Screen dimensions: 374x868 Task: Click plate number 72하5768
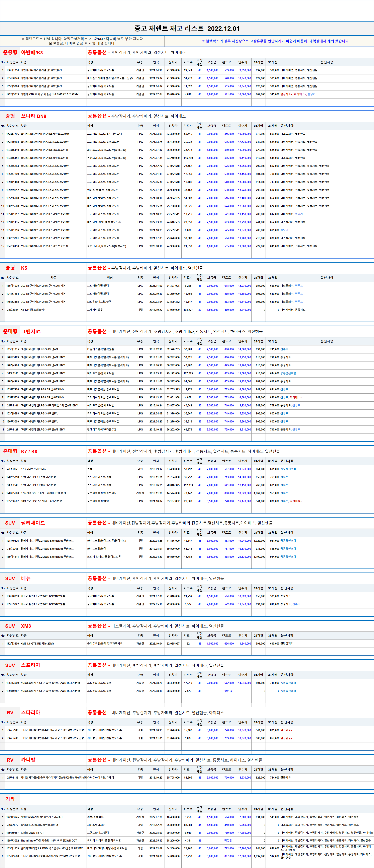click(12, 738)
